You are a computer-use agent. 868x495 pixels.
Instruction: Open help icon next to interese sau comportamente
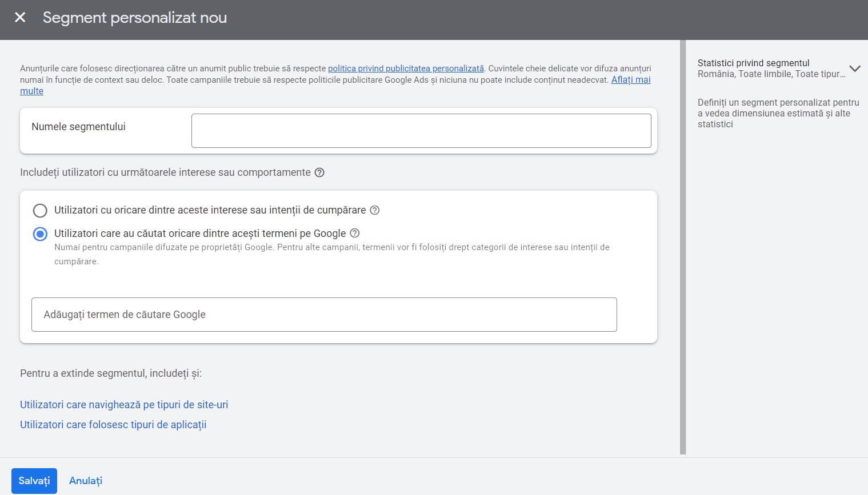point(319,172)
